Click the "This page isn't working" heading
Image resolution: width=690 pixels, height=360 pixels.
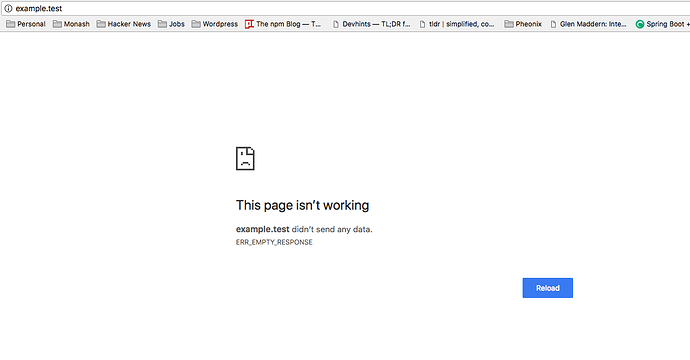302,205
